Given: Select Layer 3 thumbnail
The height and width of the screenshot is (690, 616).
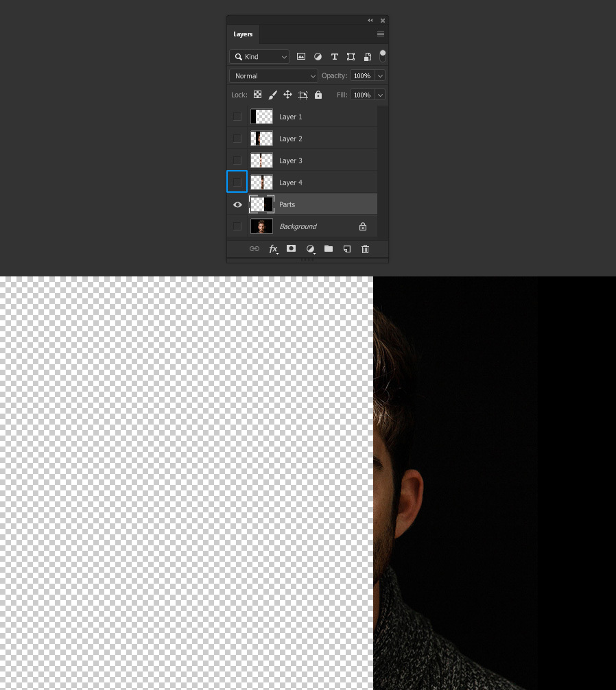Looking at the screenshot, I should tap(261, 160).
